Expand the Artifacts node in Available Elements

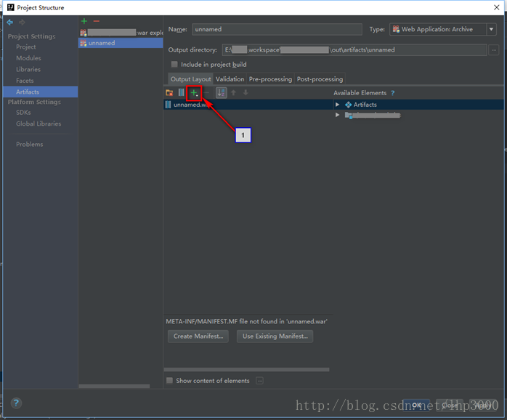pyautogui.click(x=337, y=105)
